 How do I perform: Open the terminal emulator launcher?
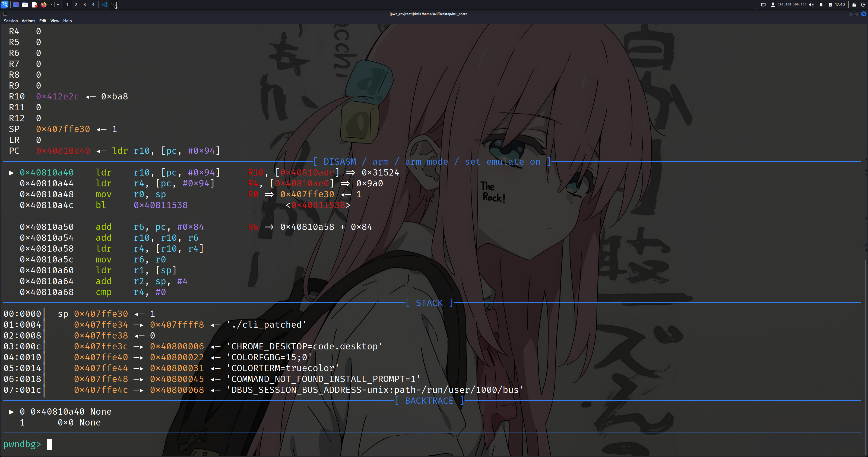click(x=52, y=4)
